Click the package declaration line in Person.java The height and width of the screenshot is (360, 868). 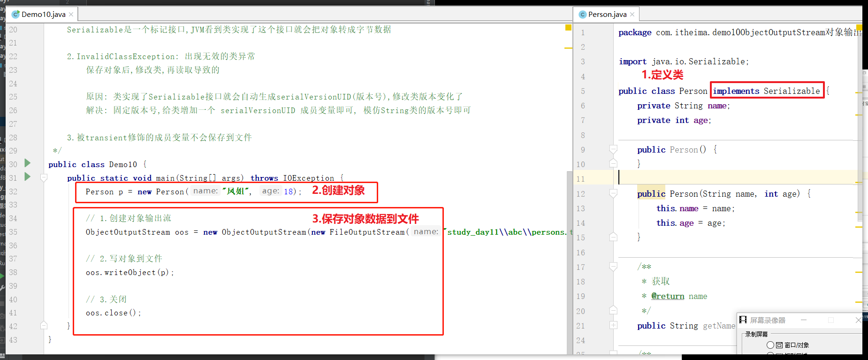click(740, 32)
